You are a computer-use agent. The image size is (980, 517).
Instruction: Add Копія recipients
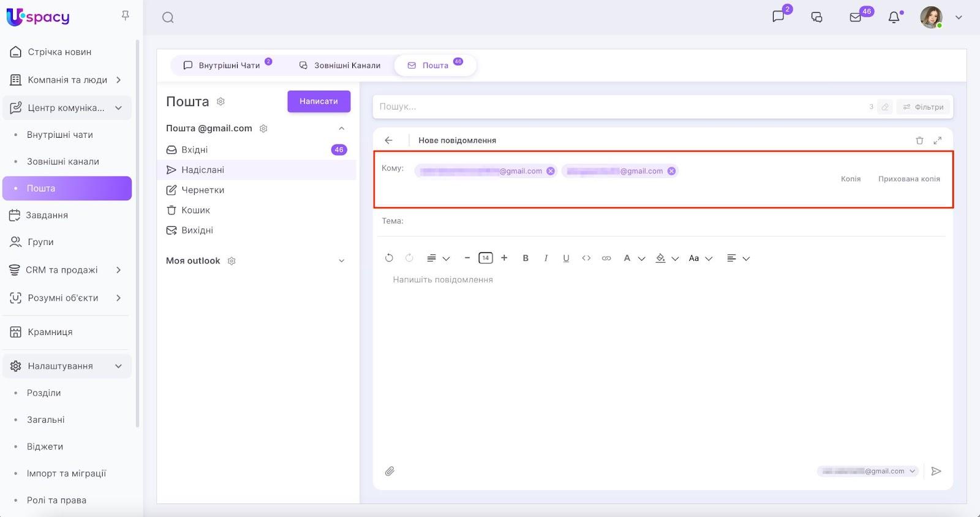[851, 179]
